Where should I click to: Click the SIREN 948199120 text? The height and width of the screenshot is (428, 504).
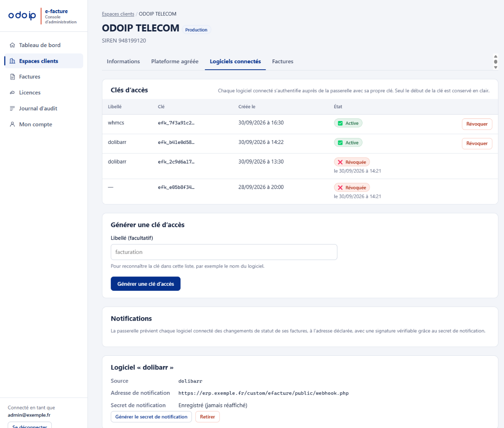click(x=124, y=41)
